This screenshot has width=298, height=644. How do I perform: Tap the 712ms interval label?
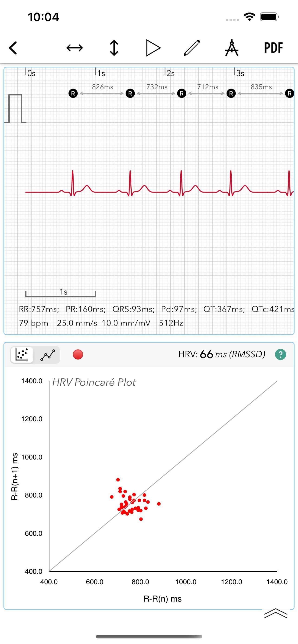tap(208, 87)
